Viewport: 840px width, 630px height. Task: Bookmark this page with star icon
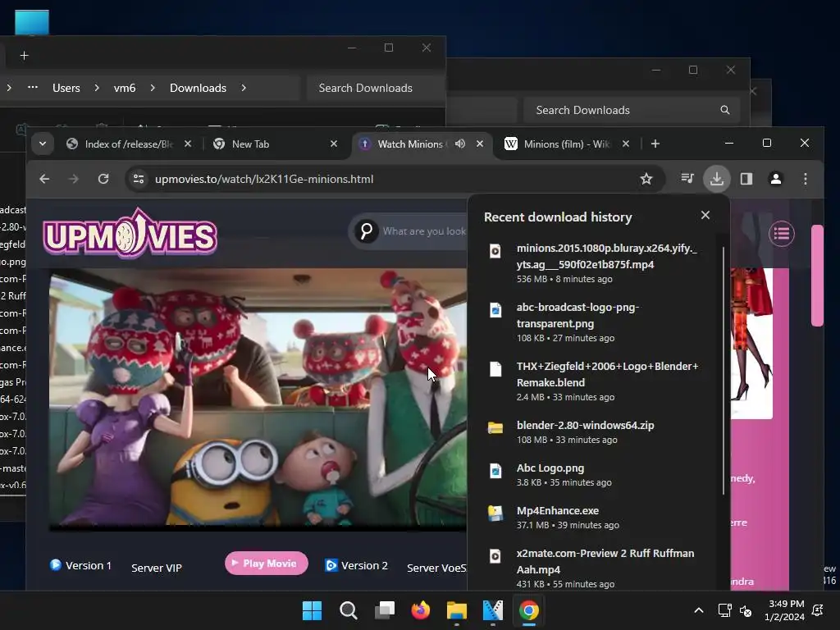click(x=646, y=179)
